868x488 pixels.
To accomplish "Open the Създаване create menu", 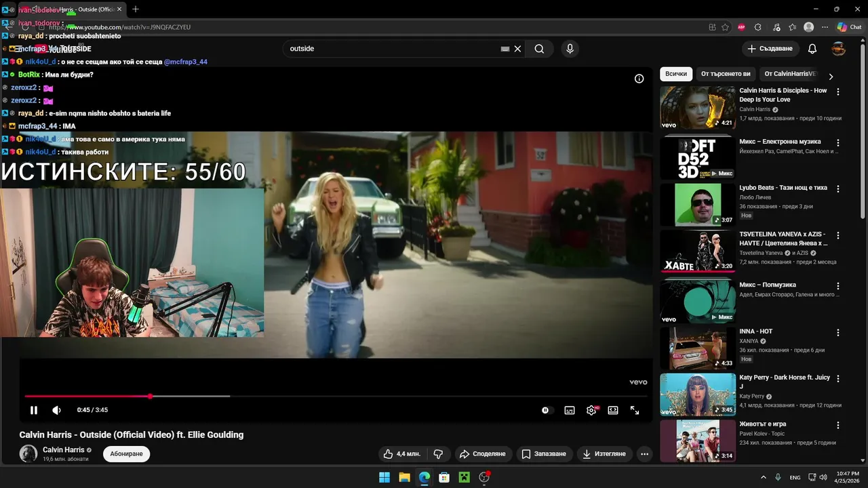I will (770, 49).
